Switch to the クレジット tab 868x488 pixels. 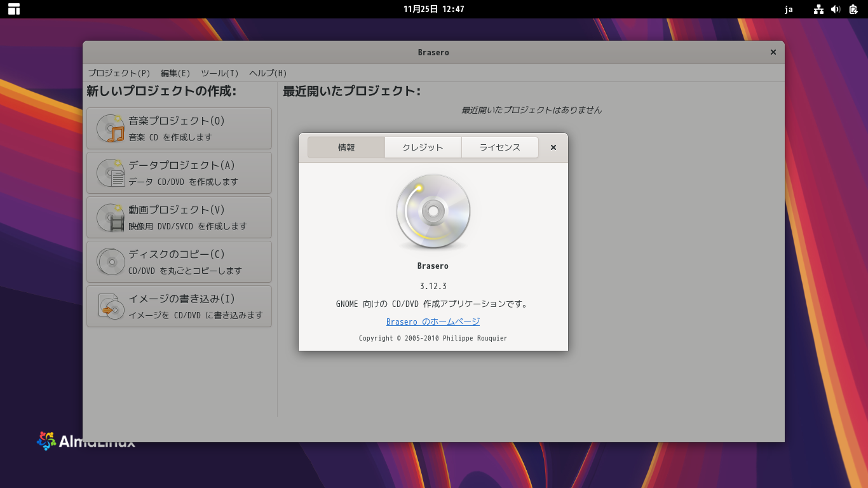pos(423,147)
